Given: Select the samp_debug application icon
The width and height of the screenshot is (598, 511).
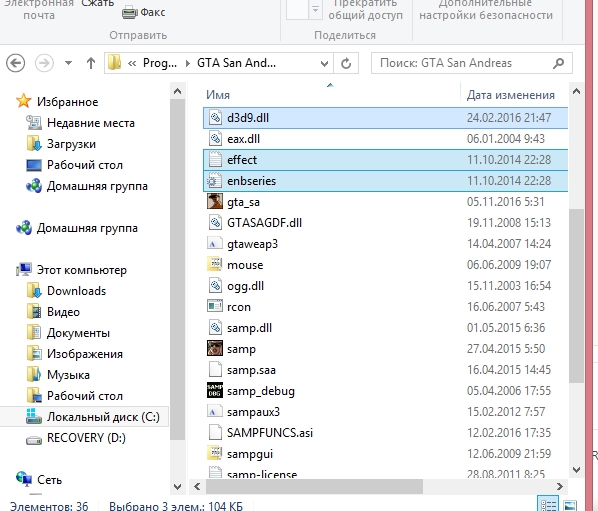Looking at the screenshot, I should (215, 390).
